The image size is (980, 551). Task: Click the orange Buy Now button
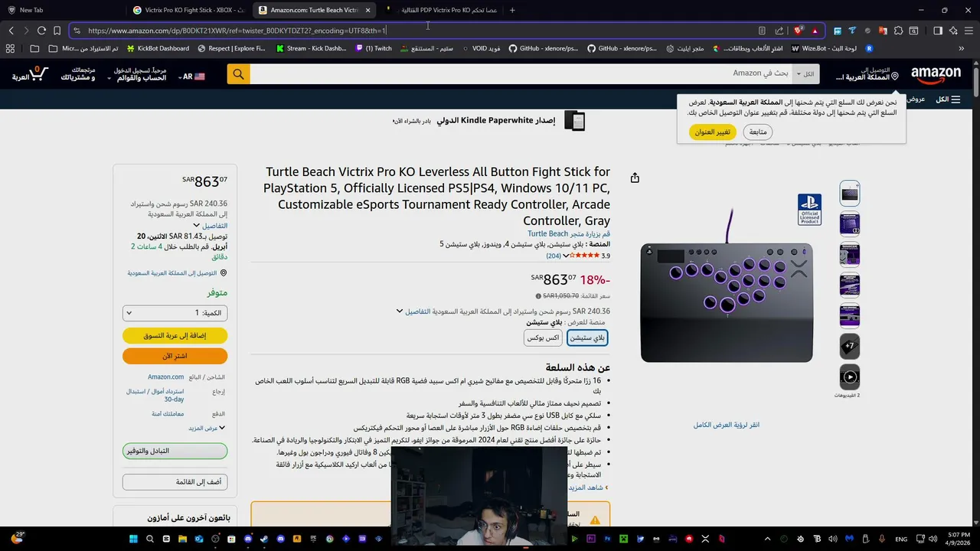(x=175, y=356)
